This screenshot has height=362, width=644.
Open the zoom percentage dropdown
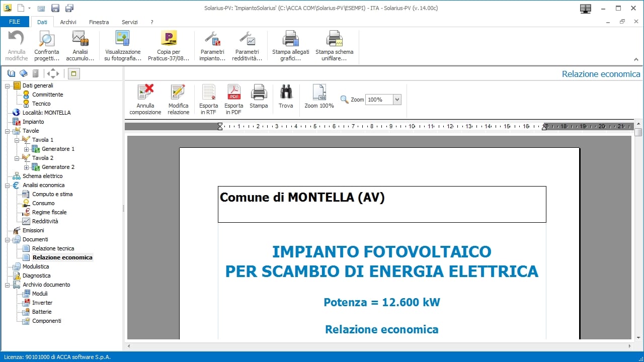397,100
